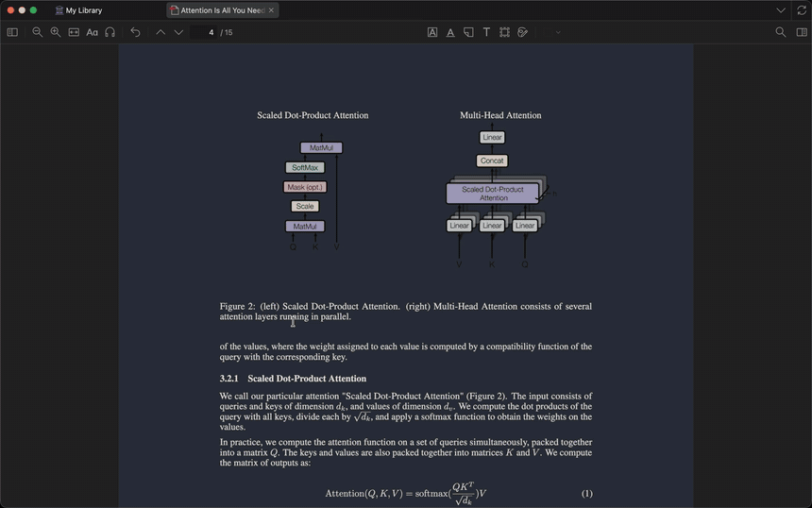Click the Concat box in the diagram
This screenshot has height=508, width=812.
pos(492,161)
